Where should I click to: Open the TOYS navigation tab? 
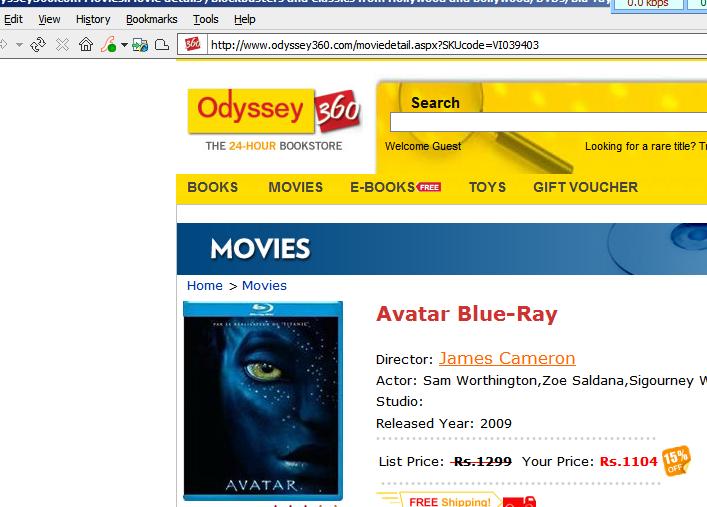[x=487, y=187]
